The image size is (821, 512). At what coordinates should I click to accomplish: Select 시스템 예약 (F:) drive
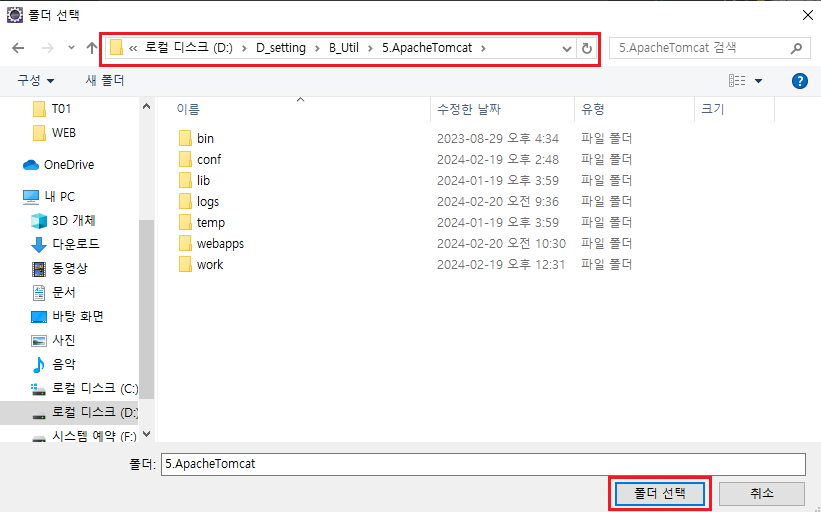pyautogui.click(x=84, y=436)
